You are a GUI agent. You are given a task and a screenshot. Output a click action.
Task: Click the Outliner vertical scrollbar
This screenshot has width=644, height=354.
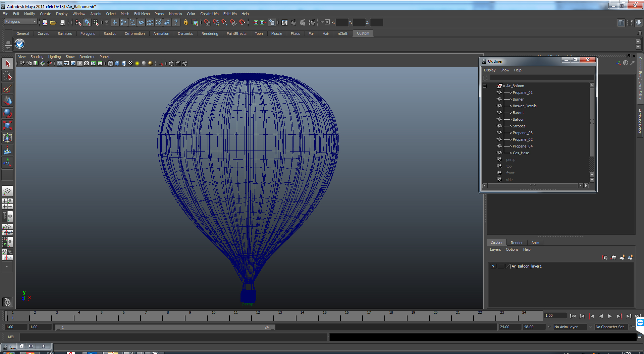tap(592, 122)
